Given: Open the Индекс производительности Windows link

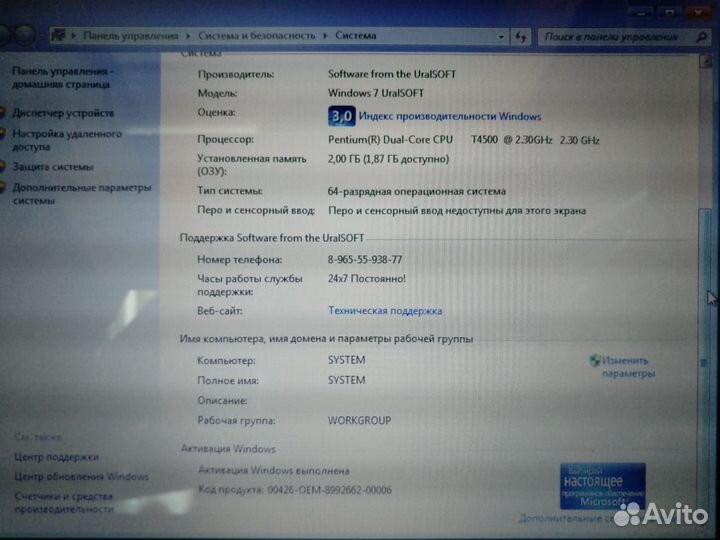Looking at the screenshot, I should click(x=450, y=117).
